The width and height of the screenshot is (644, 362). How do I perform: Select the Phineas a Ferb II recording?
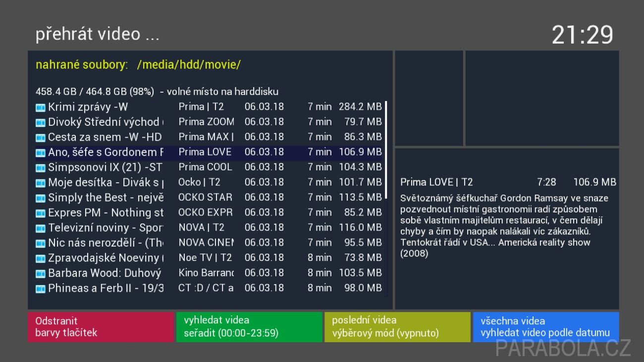pyautogui.click(x=209, y=288)
